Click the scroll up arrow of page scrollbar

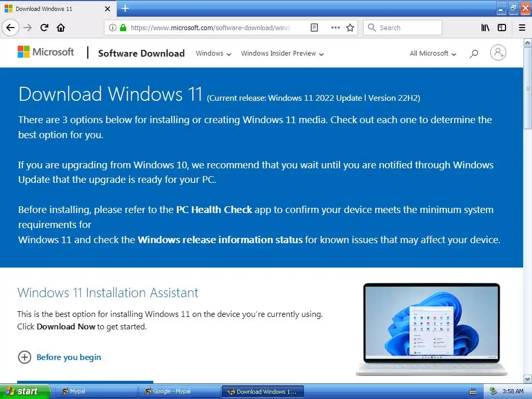point(527,43)
